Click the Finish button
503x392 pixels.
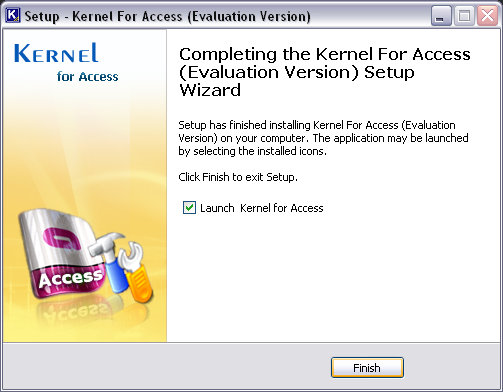(367, 368)
